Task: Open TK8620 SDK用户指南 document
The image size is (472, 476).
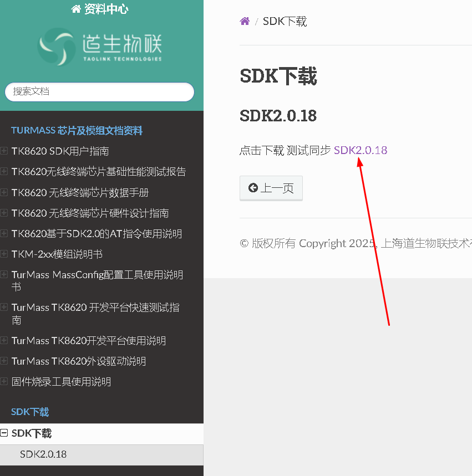Action: pyautogui.click(x=60, y=151)
